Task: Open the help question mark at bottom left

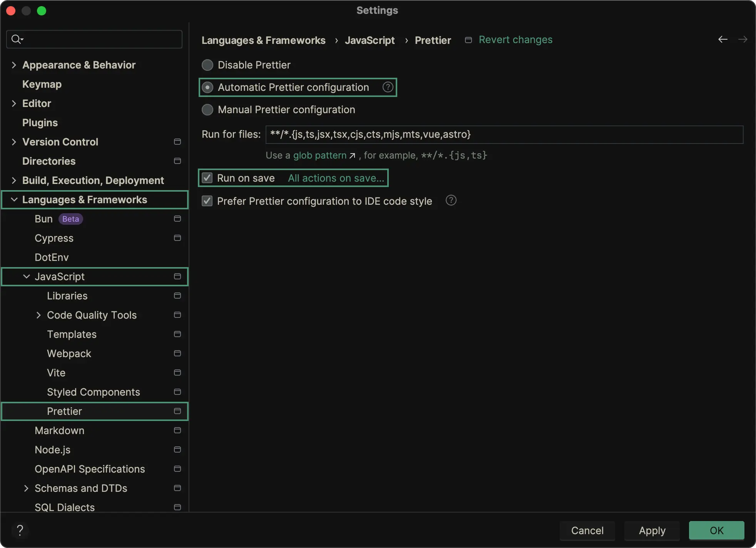Action: click(x=20, y=530)
